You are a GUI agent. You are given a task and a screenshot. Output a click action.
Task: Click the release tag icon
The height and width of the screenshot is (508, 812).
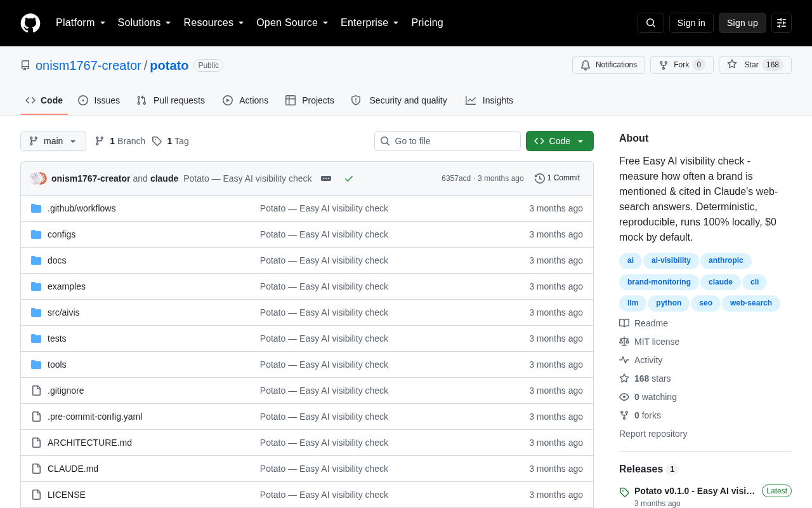[624, 492]
